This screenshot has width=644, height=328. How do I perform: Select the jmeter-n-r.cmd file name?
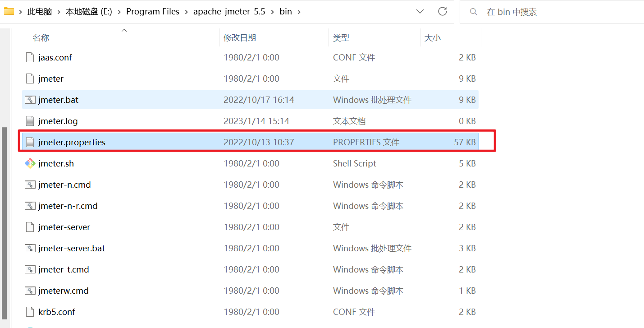pyautogui.click(x=68, y=206)
